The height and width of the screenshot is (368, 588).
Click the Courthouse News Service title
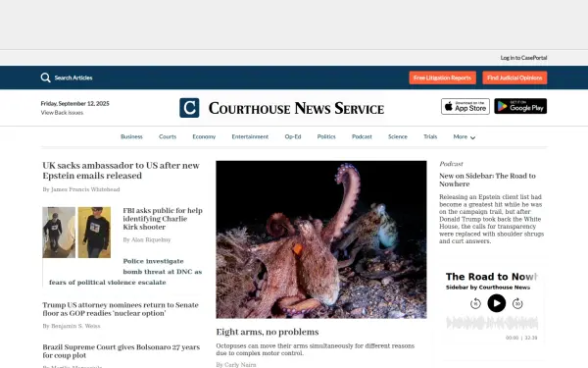pyautogui.click(x=296, y=108)
